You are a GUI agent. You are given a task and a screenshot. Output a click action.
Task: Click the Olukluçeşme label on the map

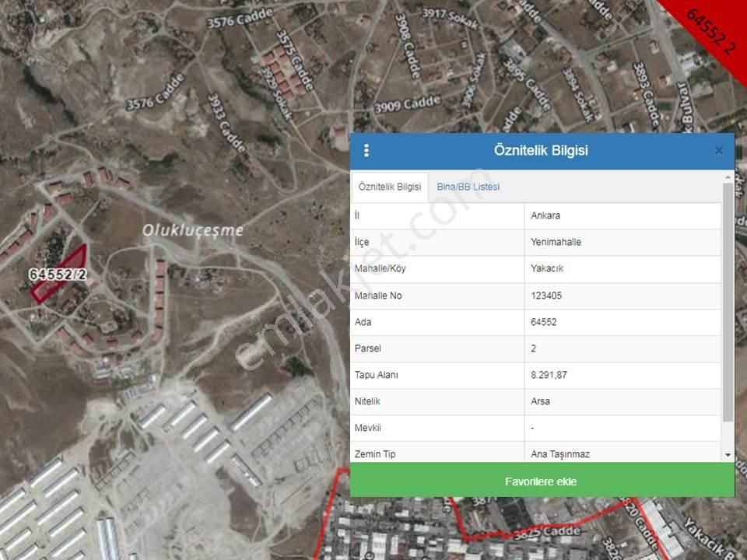point(195,230)
